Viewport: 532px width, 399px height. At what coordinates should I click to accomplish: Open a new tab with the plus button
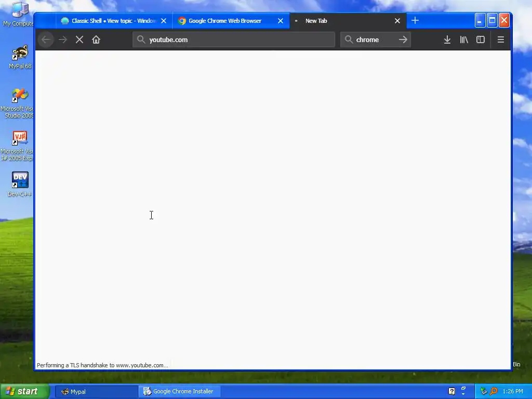coord(415,21)
